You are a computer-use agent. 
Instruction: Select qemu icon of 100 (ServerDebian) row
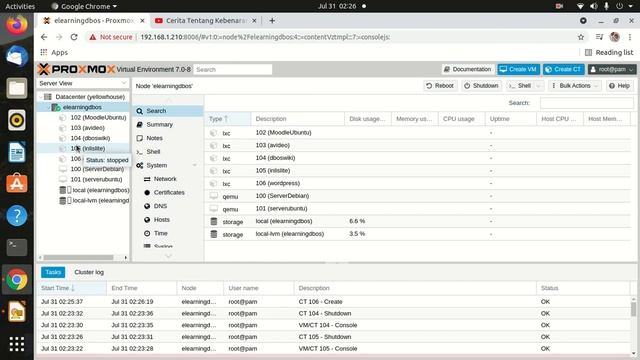pos(213,196)
